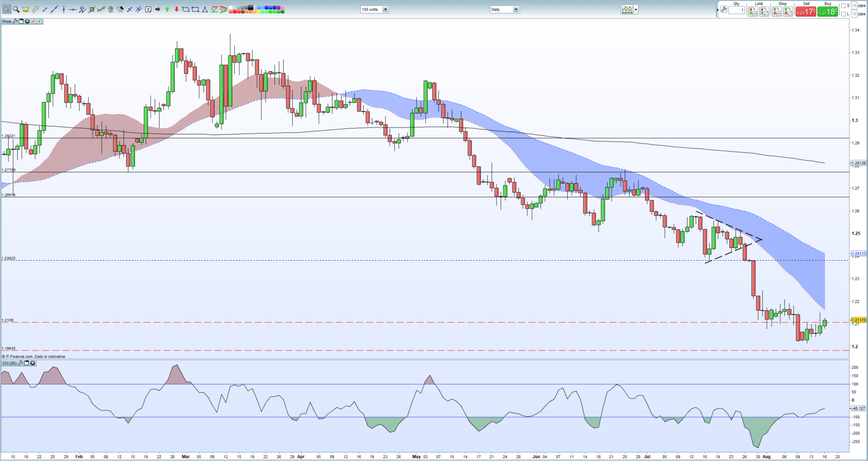The image size is (868, 461).
Task: Click second Limit order template icon
Action: click(764, 11)
